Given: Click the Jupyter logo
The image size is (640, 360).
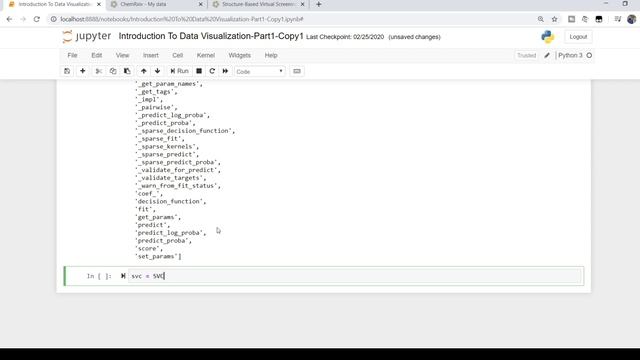Looking at the screenshot, I should [87, 36].
